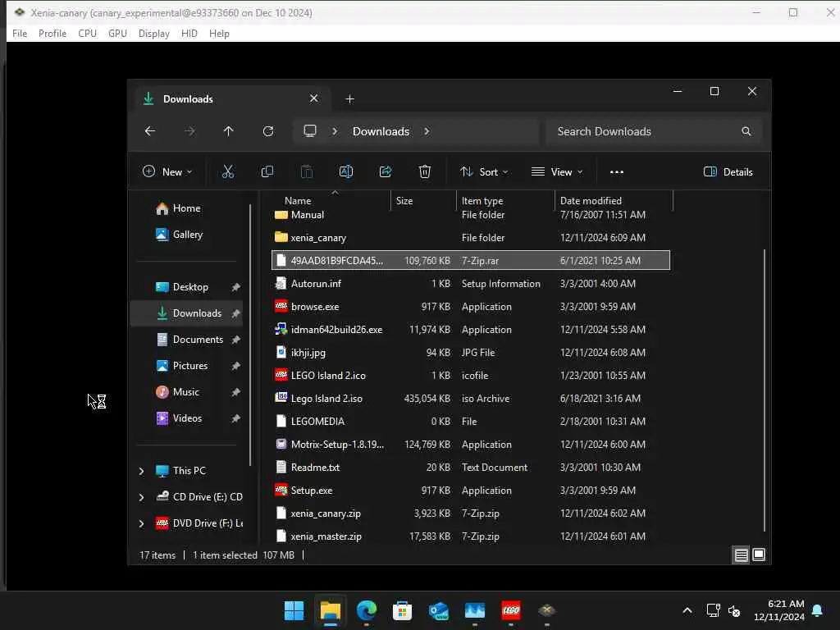Image resolution: width=840 pixels, height=630 pixels.
Task: Select the Lego Island 2.iso file
Action: [470, 399]
